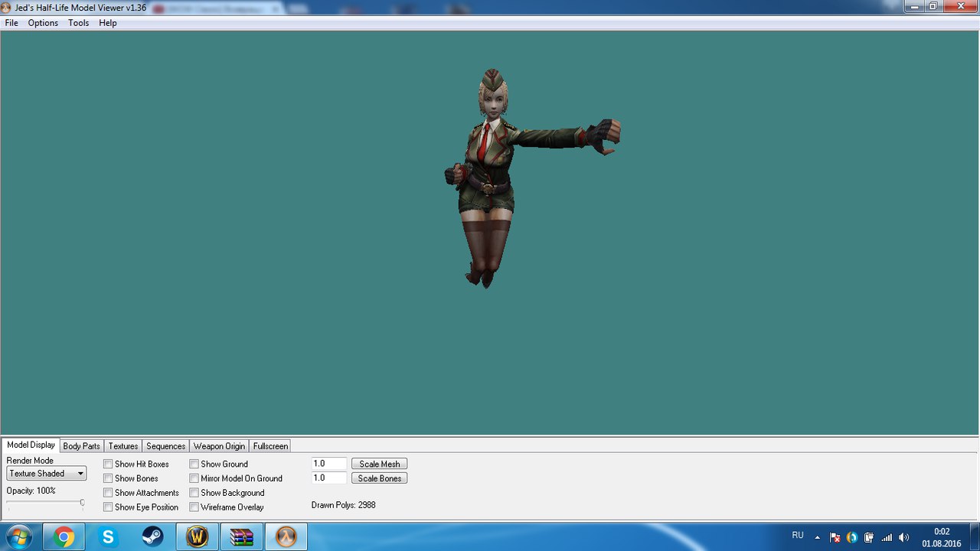The image size is (980, 551).
Task: Launch Google Chrome from the taskbar
Action: (64, 537)
